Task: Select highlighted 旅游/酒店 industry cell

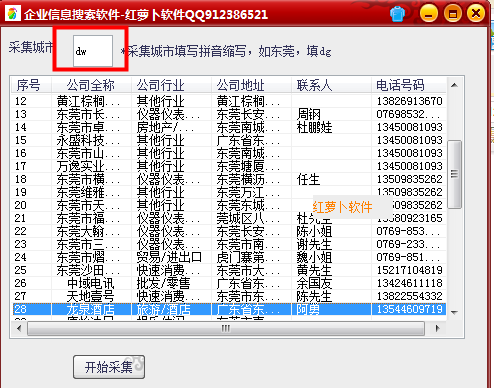Action: [163, 309]
